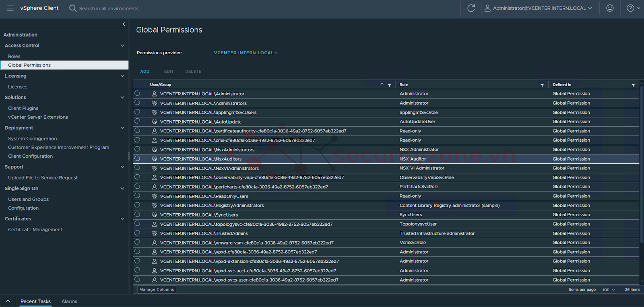Open the Permissions provider domain dropdown

click(246, 53)
